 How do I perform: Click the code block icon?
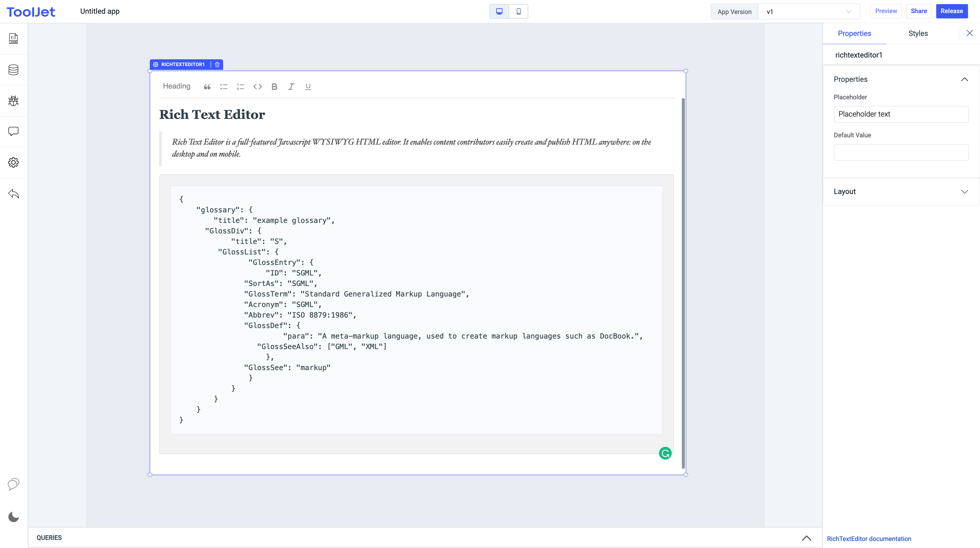(x=258, y=87)
